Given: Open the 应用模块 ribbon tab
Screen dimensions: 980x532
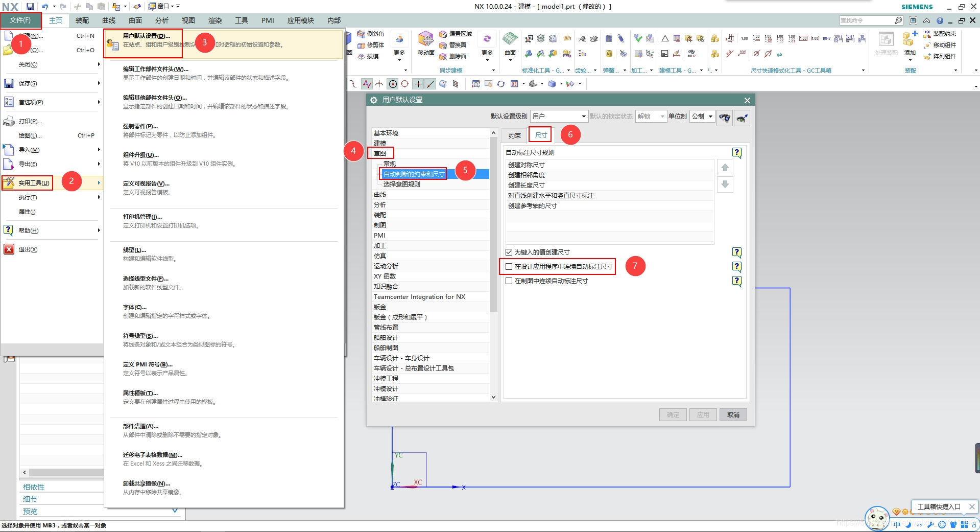Looking at the screenshot, I should click(300, 20).
